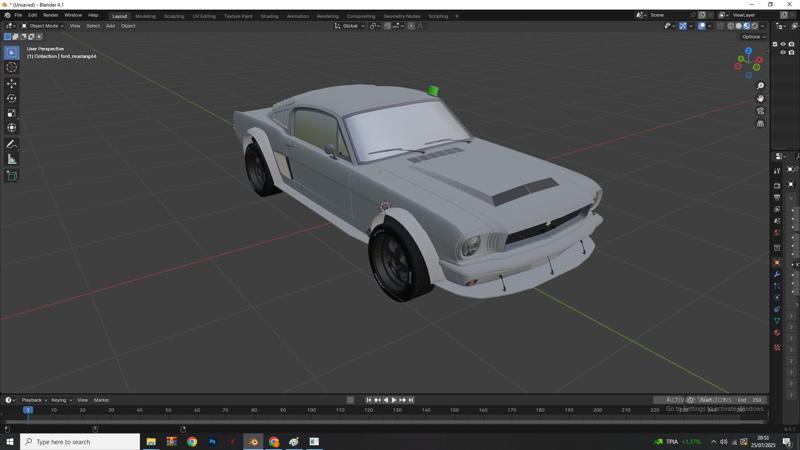The height and width of the screenshot is (450, 800).
Task: Click the current frame marker 1
Action: [x=28, y=410]
